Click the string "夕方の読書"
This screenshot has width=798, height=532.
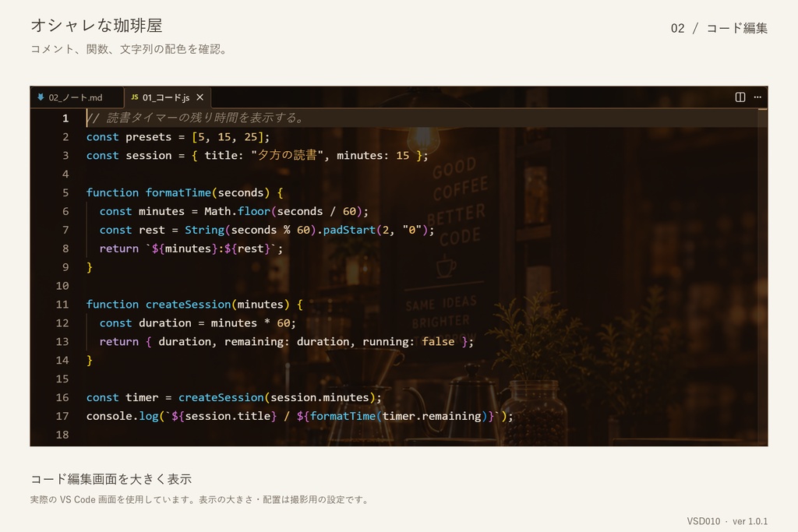pos(287,155)
